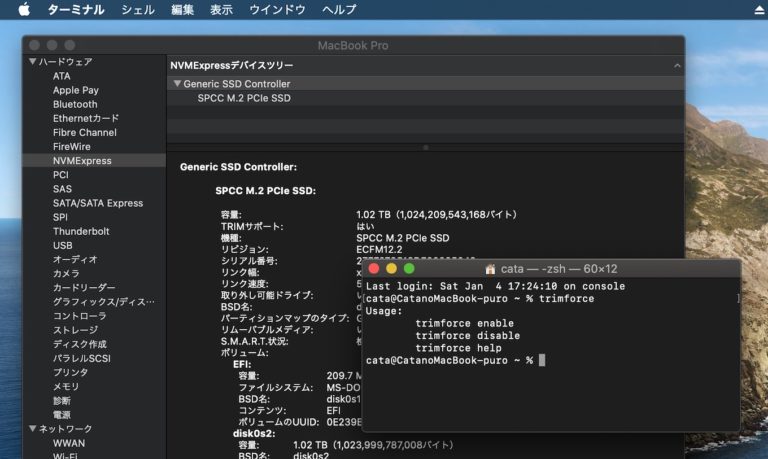Select USB in the sidebar

coord(62,245)
